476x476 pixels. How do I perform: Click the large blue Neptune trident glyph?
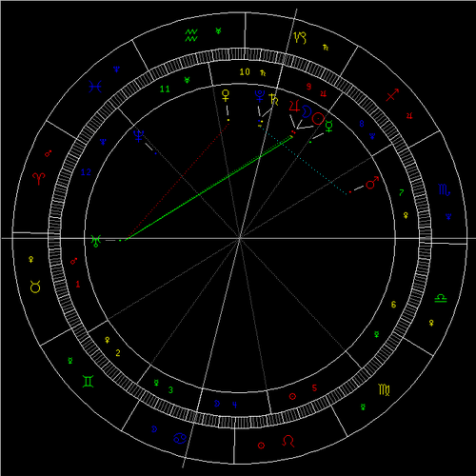click(139, 136)
